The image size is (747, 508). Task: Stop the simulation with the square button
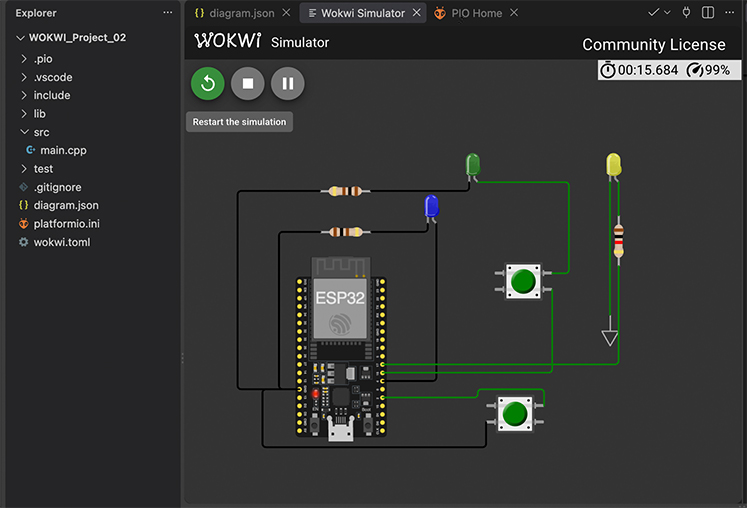pos(248,84)
